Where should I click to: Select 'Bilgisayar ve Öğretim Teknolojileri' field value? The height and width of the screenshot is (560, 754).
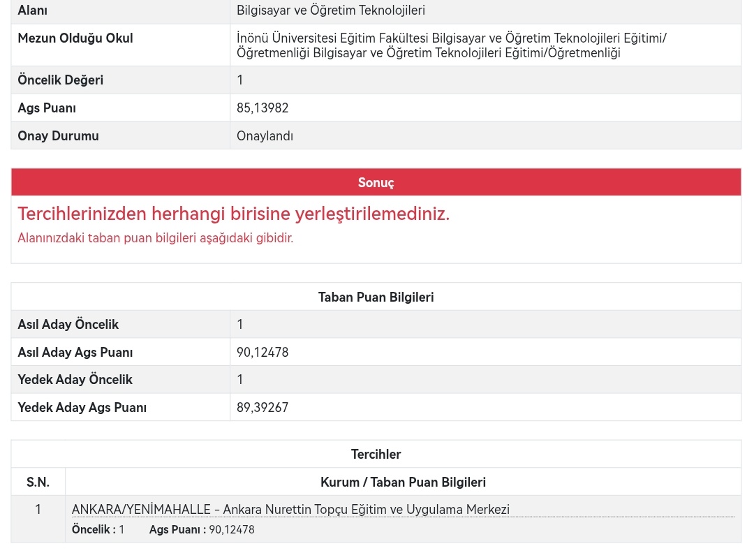pos(331,10)
